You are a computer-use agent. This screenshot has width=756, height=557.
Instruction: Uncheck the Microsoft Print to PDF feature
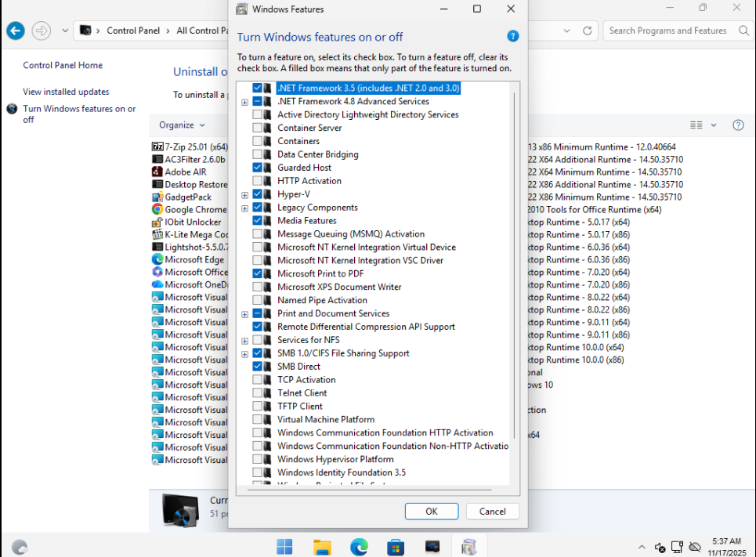[258, 274]
